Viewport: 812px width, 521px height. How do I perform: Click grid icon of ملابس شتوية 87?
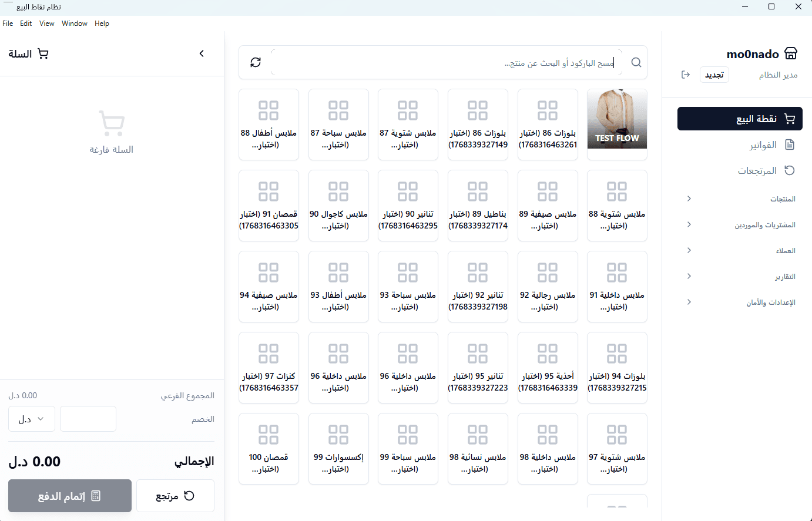point(408,110)
